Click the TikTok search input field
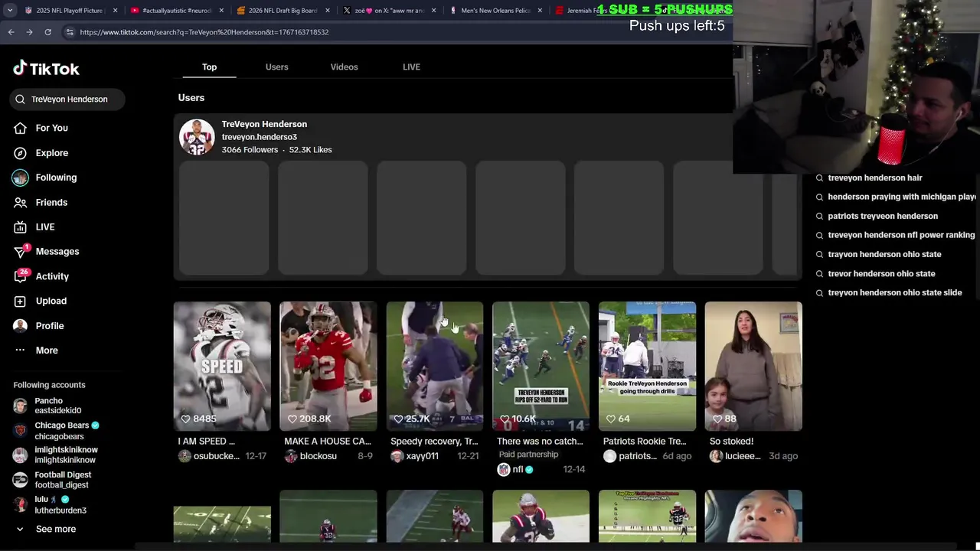This screenshot has width=980, height=551. click(67, 99)
